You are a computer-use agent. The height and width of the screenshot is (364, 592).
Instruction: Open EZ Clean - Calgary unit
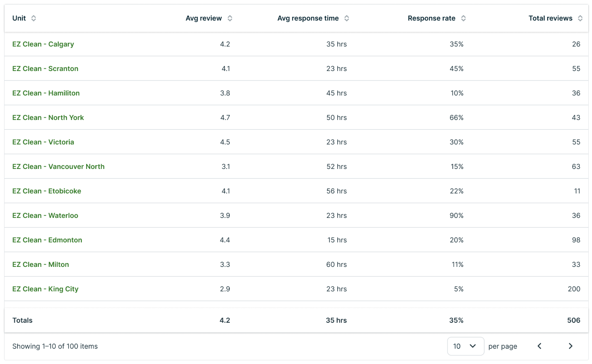(x=43, y=44)
